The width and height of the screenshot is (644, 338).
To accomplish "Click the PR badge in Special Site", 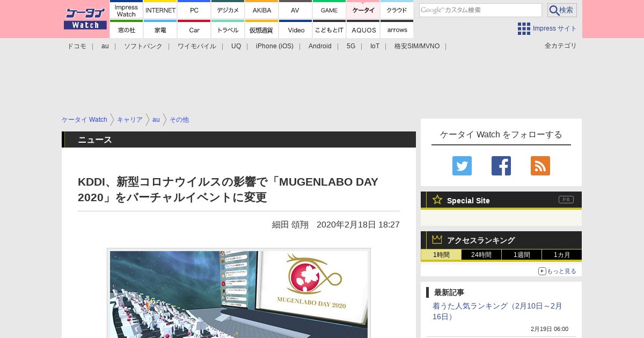I will click(x=566, y=200).
